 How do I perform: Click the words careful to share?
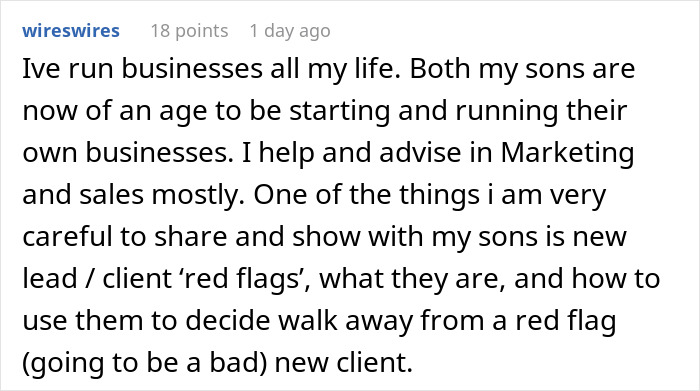pos(125,237)
